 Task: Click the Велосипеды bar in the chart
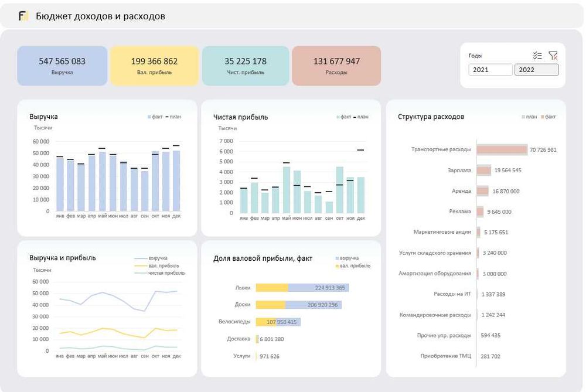click(278, 322)
